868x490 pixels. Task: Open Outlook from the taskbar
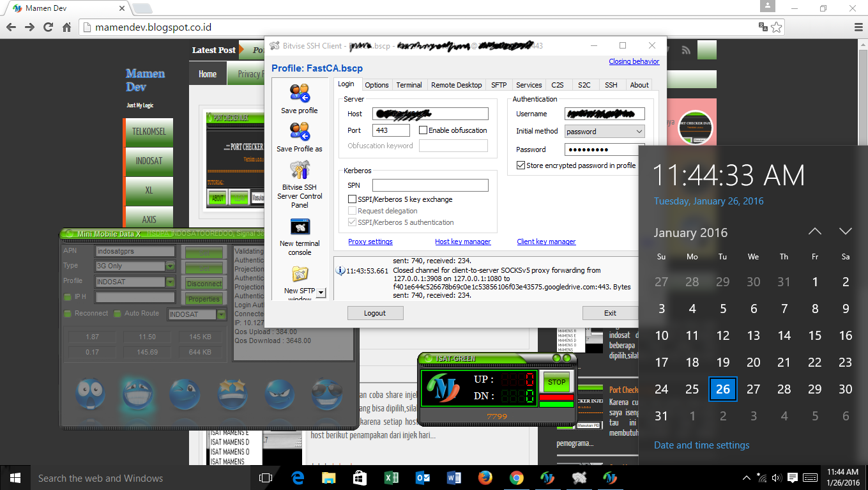pos(422,477)
